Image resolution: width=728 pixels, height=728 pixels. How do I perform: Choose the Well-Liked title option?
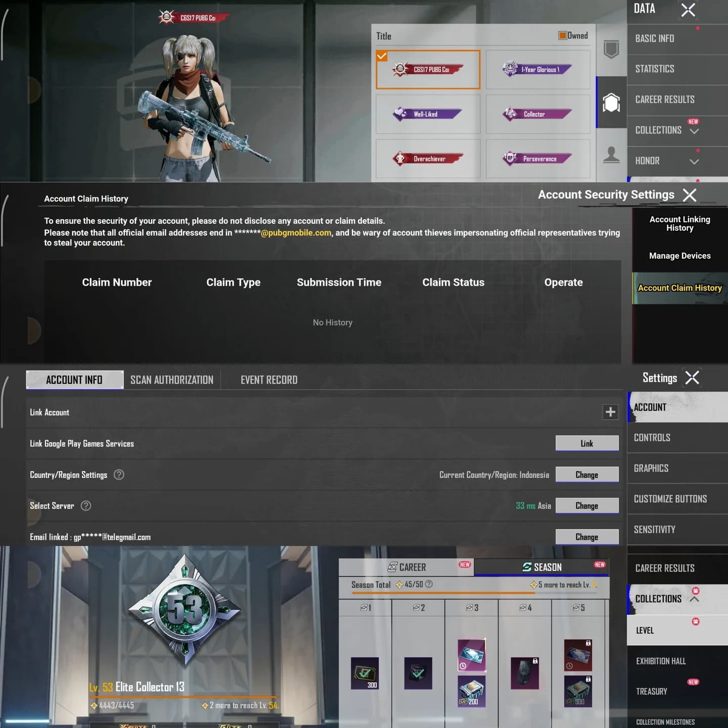[x=428, y=114]
